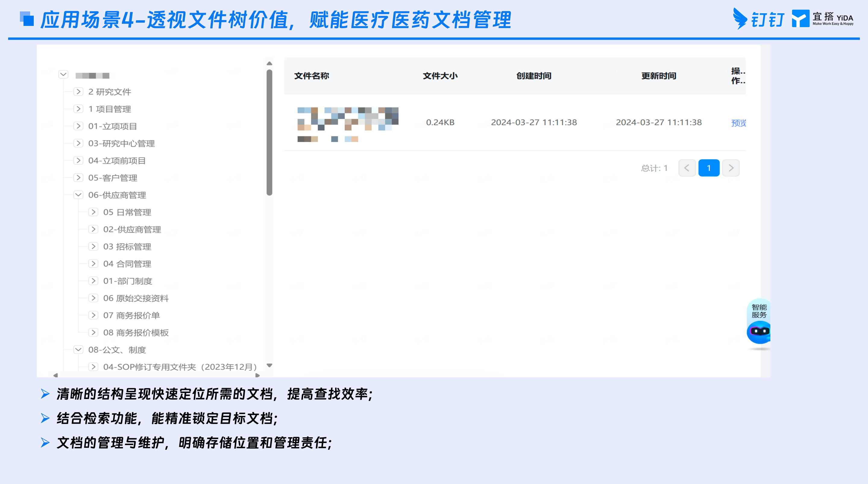
Task: Click the tree panel scroll-up arrow
Action: (x=269, y=63)
